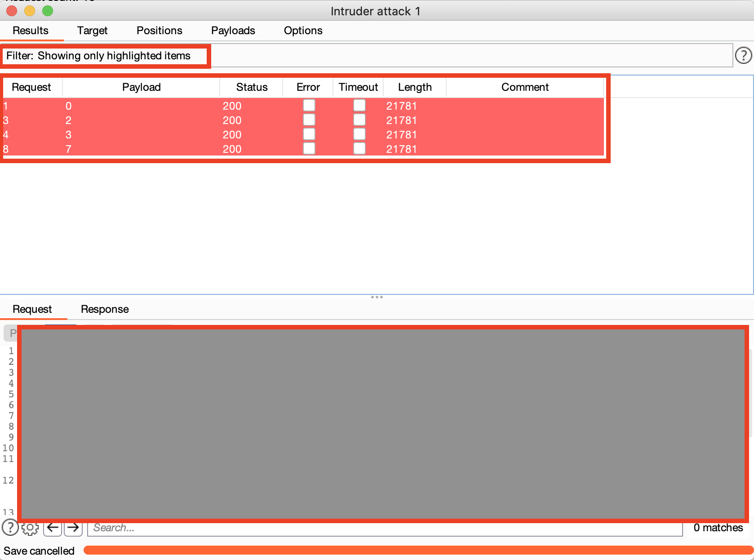Open the filter help question mark icon
Screen dimensions: 754x560
743,55
